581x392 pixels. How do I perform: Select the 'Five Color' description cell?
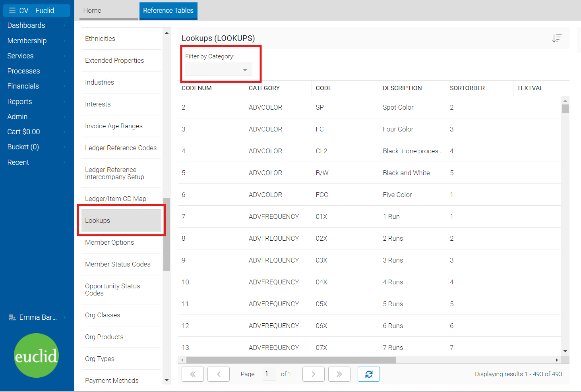pos(413,195)
